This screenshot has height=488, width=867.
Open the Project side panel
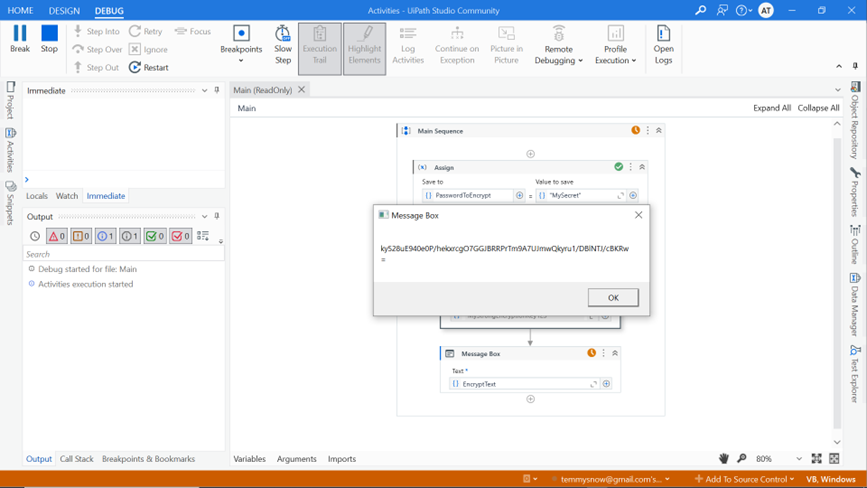(10, 100)
